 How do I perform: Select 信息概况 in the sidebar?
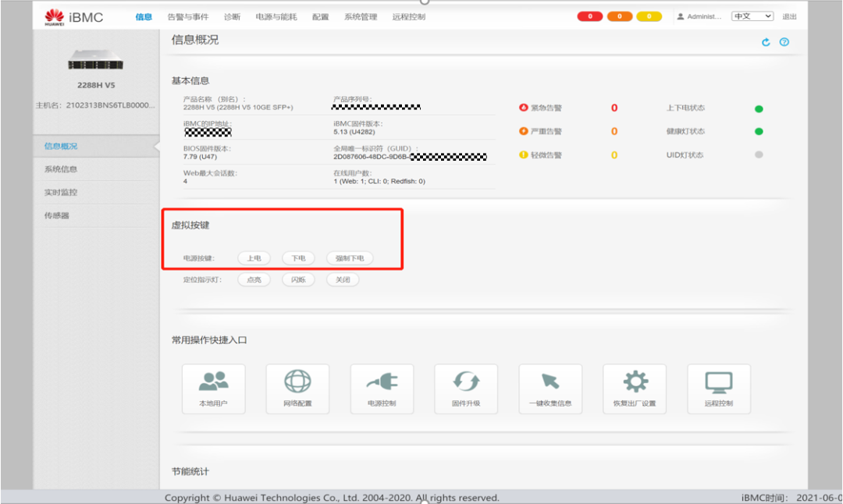96,146
